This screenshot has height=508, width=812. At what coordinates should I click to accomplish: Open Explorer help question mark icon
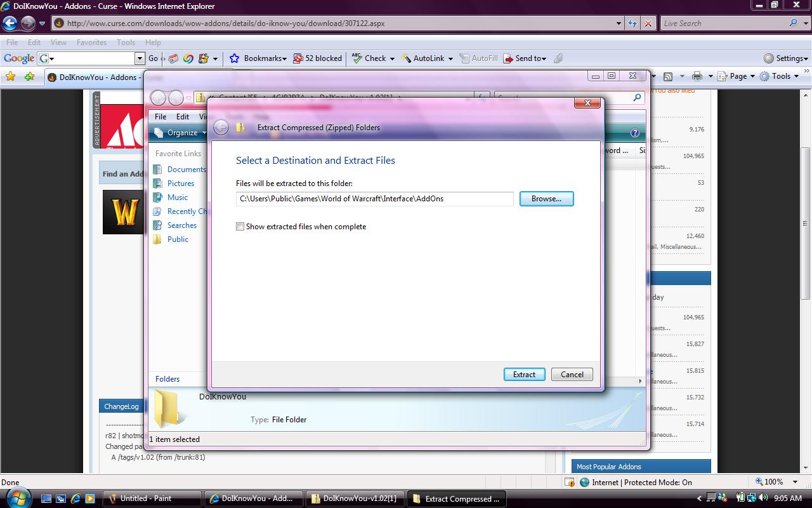click(x=635, y=133)
